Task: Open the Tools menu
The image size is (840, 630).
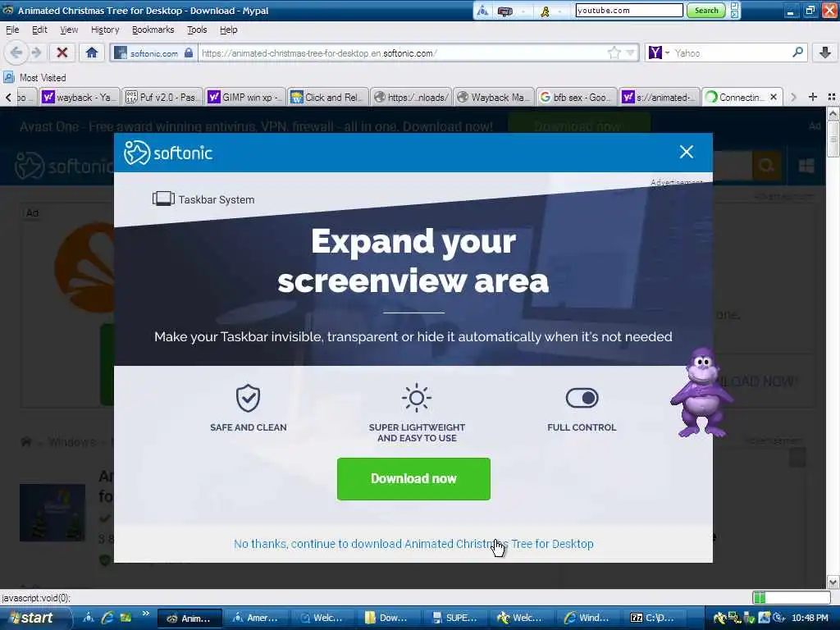Action: 197,30
